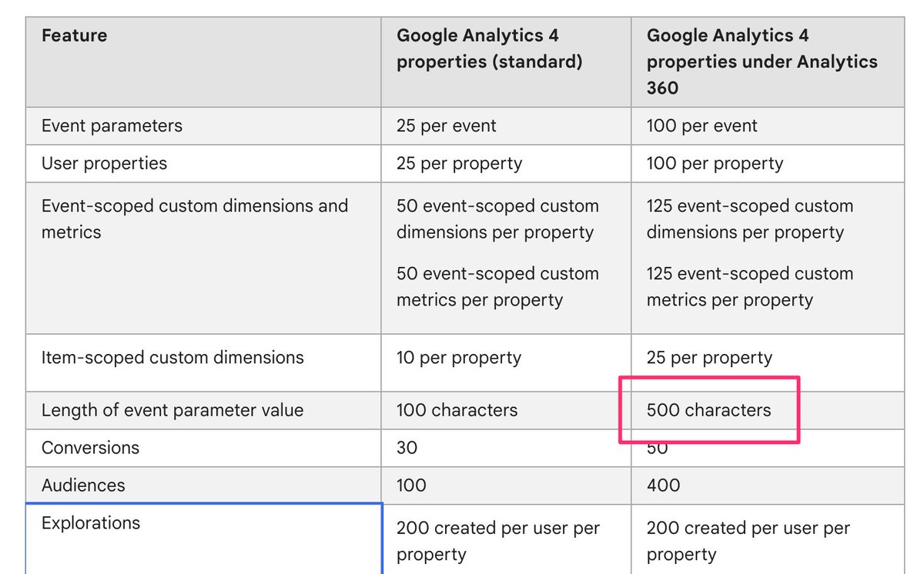Select the "Event parameters" row label
Viewport: 924px width, 574px height.
click(112, 125)
